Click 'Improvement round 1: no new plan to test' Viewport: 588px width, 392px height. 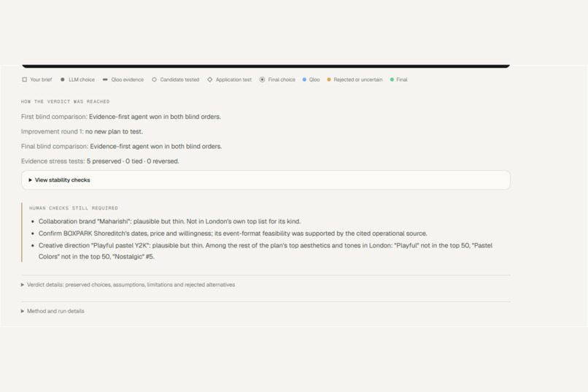82,131
